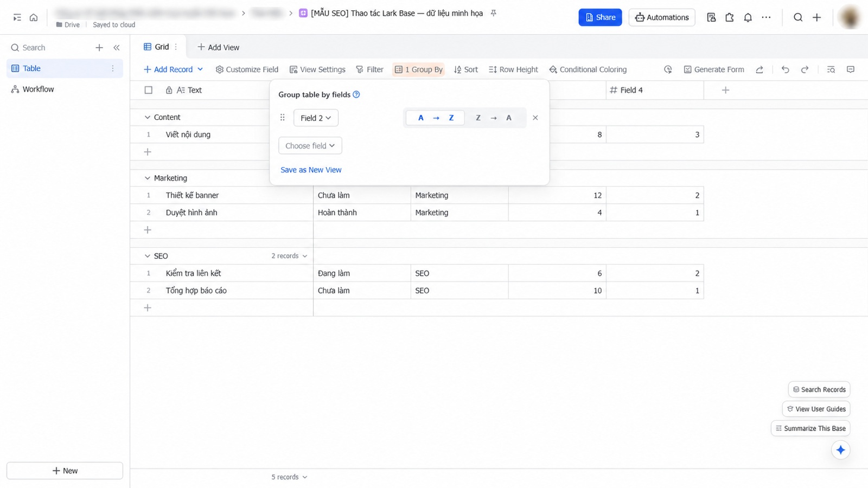Viewport: 868px width, 488px height.
Task: Click the sidebar Search field
Action: (49, 48)
